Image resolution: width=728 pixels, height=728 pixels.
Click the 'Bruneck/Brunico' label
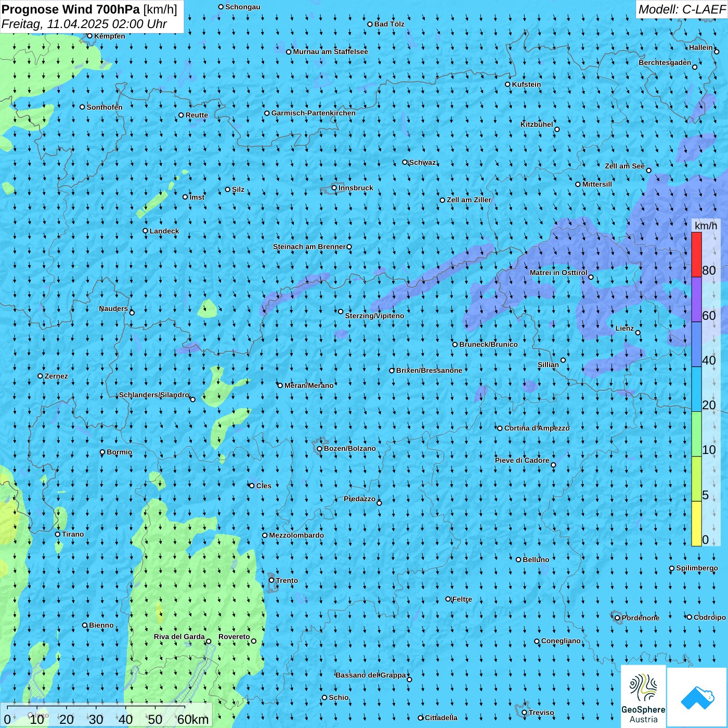[x=488, y=344]
